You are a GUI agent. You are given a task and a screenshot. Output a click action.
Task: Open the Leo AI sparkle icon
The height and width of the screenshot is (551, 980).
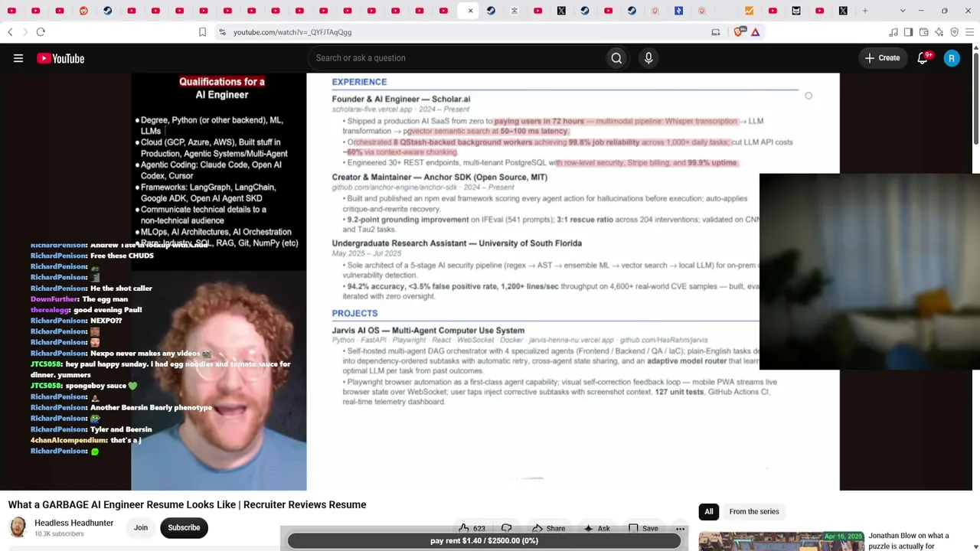coord(939,32)
